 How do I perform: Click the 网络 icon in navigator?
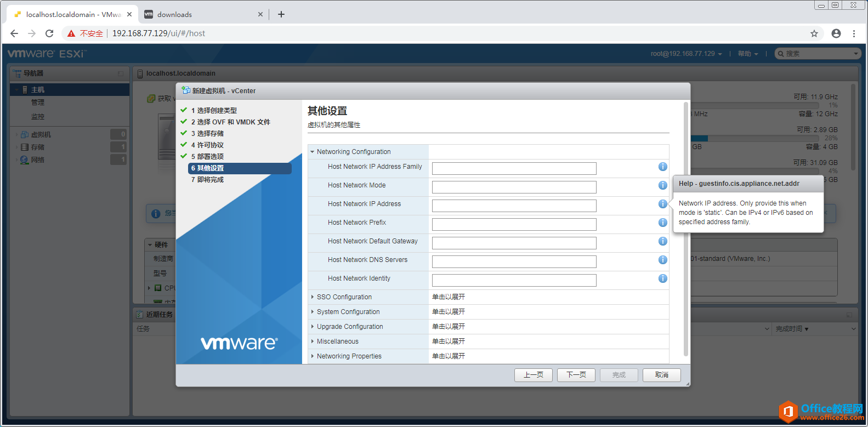click(24, 160)
